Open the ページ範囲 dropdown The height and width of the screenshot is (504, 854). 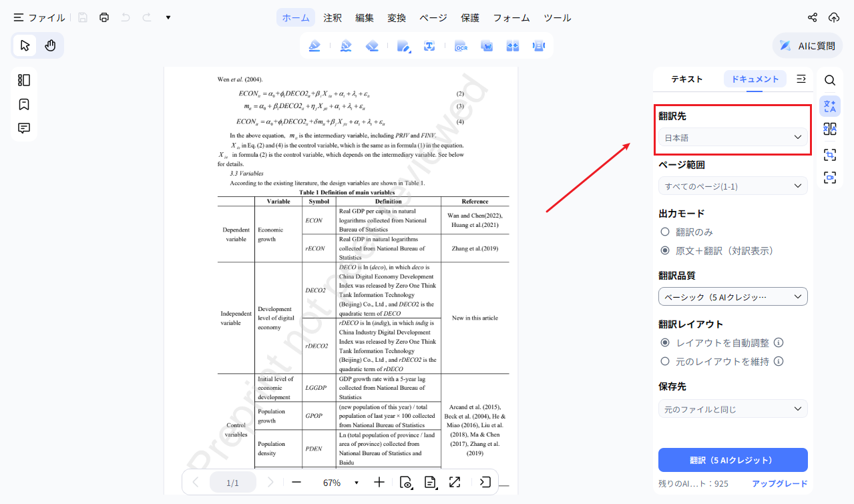[x=732, y=186]
